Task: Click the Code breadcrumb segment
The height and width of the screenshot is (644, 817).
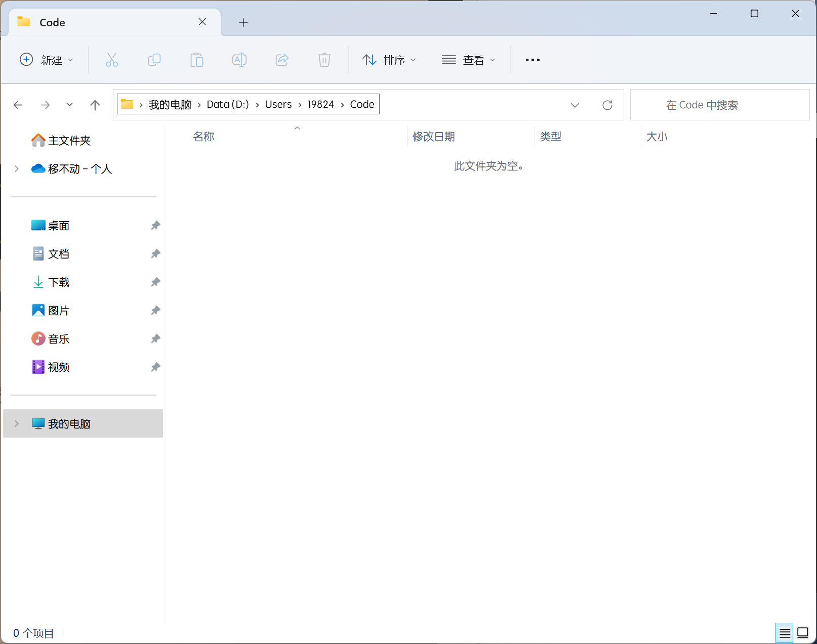Action: 362,104
